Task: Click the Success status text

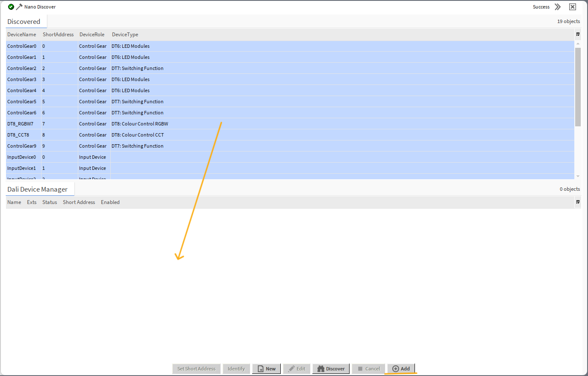Action: pyautogui.click(x=541, y=7)
